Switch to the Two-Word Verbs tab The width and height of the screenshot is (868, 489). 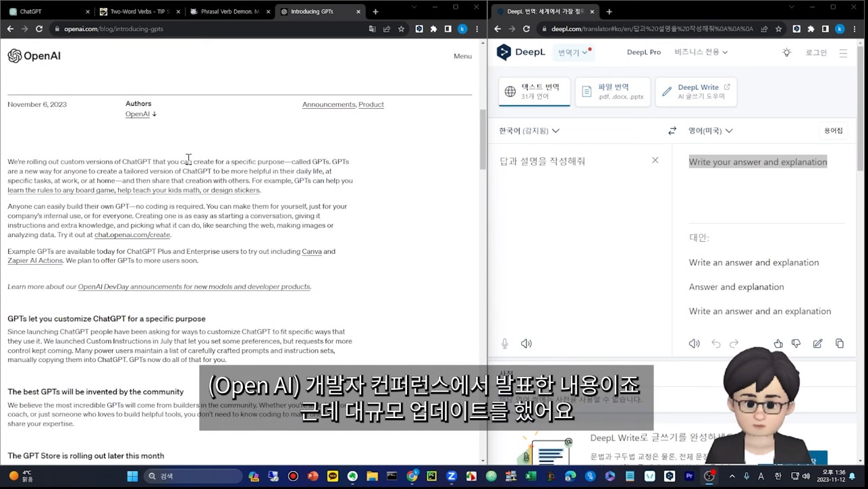tap(139, 11)
